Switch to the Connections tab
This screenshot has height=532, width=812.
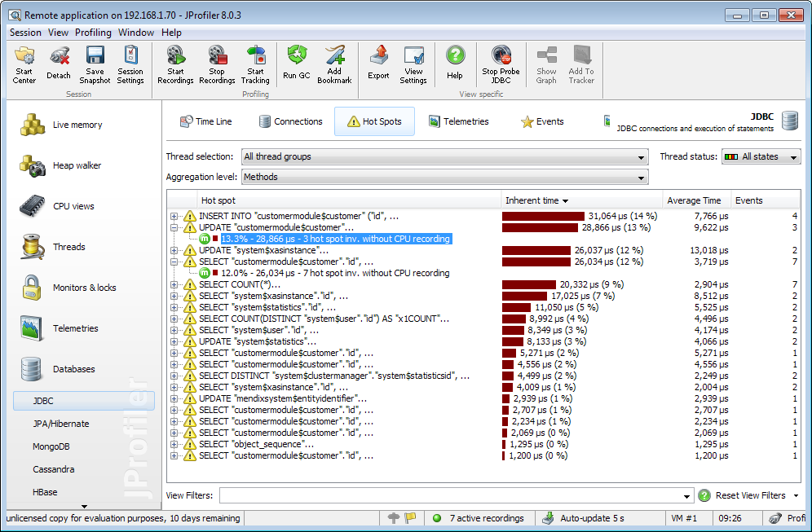click(x=290, y=121)
